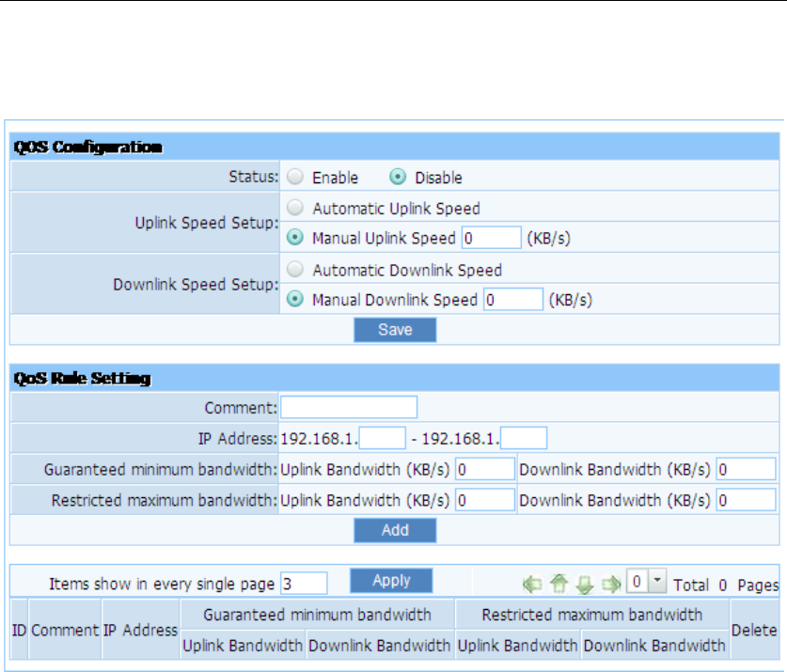This screenshot has height=672, width=787.
Task: Focus guaranteed minimum Uplink Bandwidth field
Action: [x=485, y=469]
